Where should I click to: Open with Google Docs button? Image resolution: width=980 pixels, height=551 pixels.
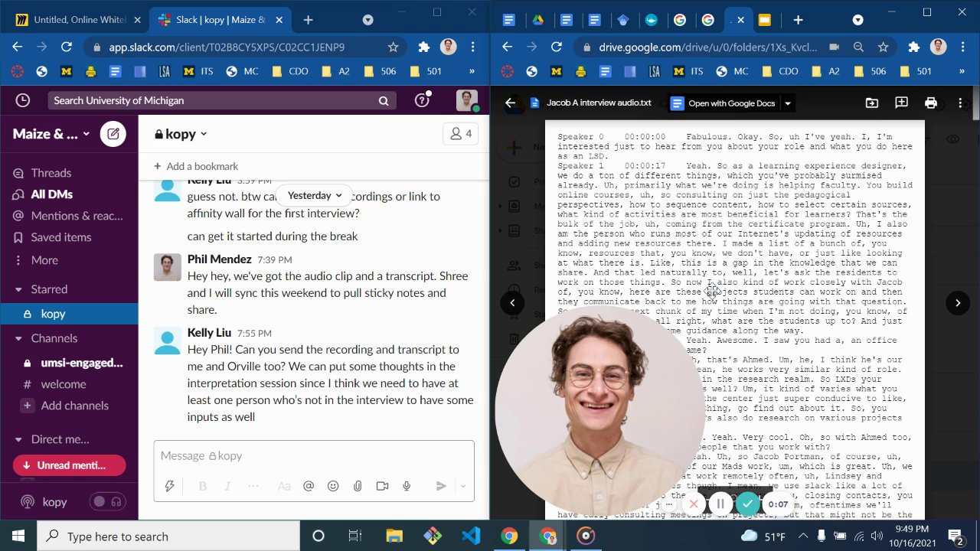click(723, 103)
